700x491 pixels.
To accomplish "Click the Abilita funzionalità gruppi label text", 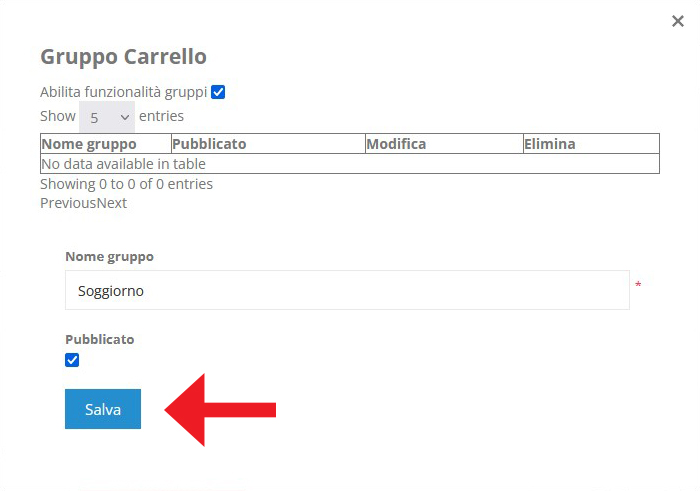I will point(124,92).
